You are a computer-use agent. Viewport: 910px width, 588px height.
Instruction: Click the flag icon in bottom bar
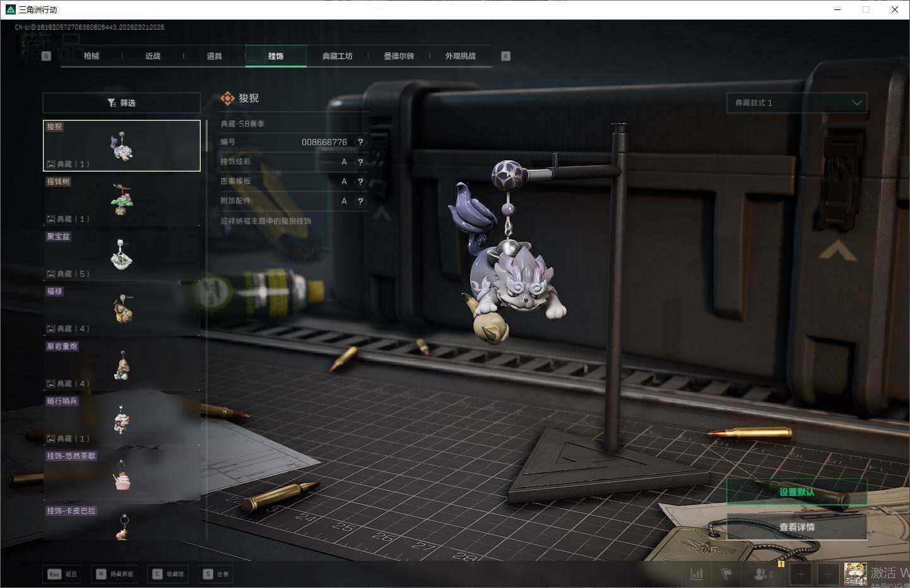[726, 574]
